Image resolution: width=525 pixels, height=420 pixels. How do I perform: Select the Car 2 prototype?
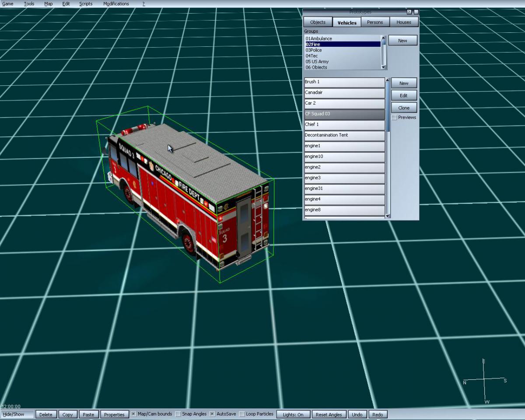(x=344, y=104)
